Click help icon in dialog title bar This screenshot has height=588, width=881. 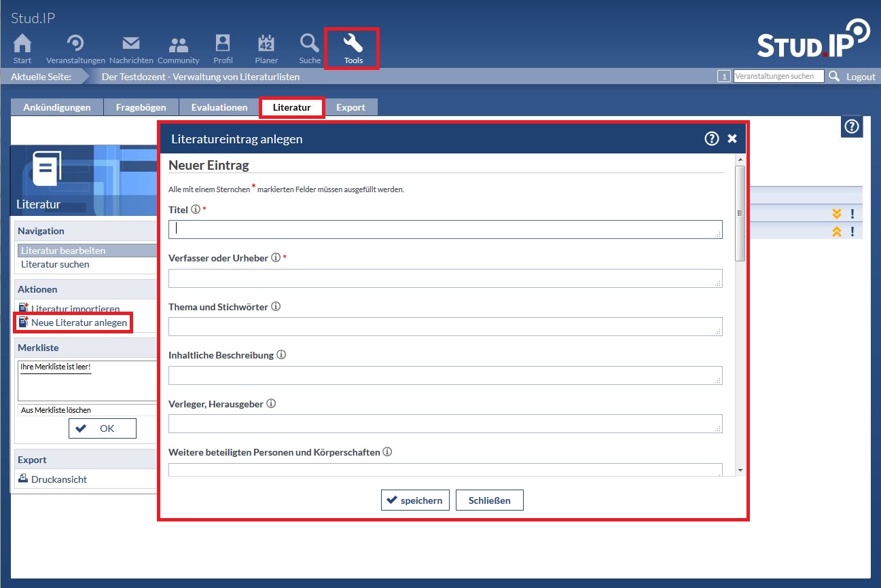click(x=711, y=139)
